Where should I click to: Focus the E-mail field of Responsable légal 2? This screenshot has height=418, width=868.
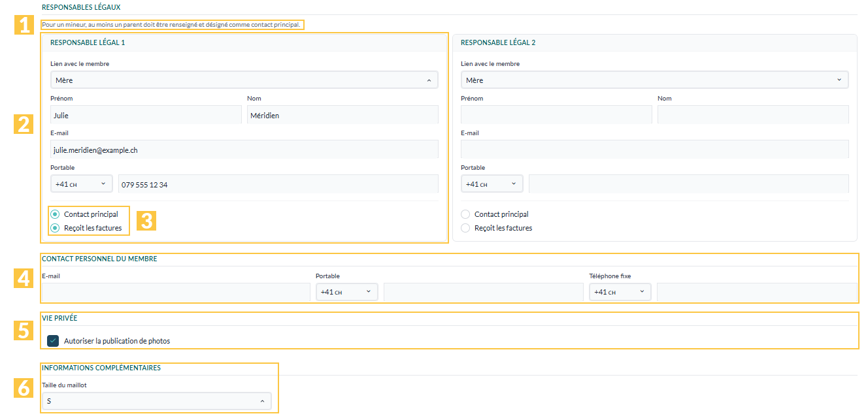[655, 150]
